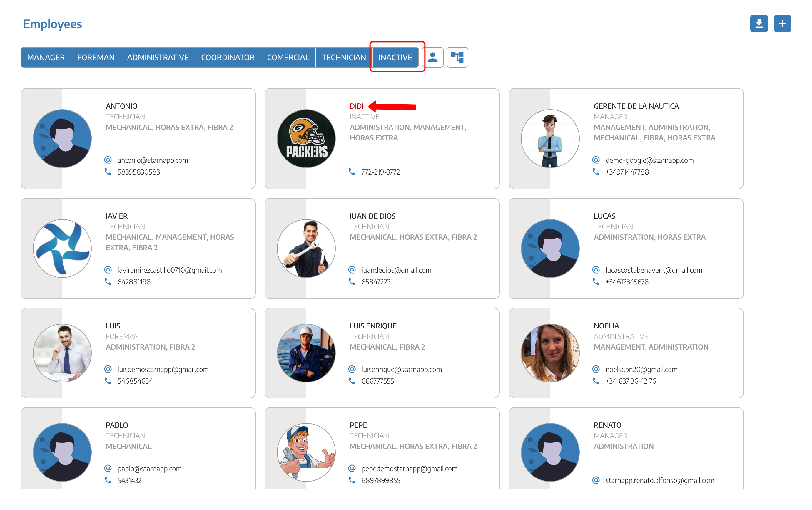The width and height of the screenshot is (812, 510).
Task: Click email icon beside luisdemostarnapp@gmail.com
Action: coord(108,369)
